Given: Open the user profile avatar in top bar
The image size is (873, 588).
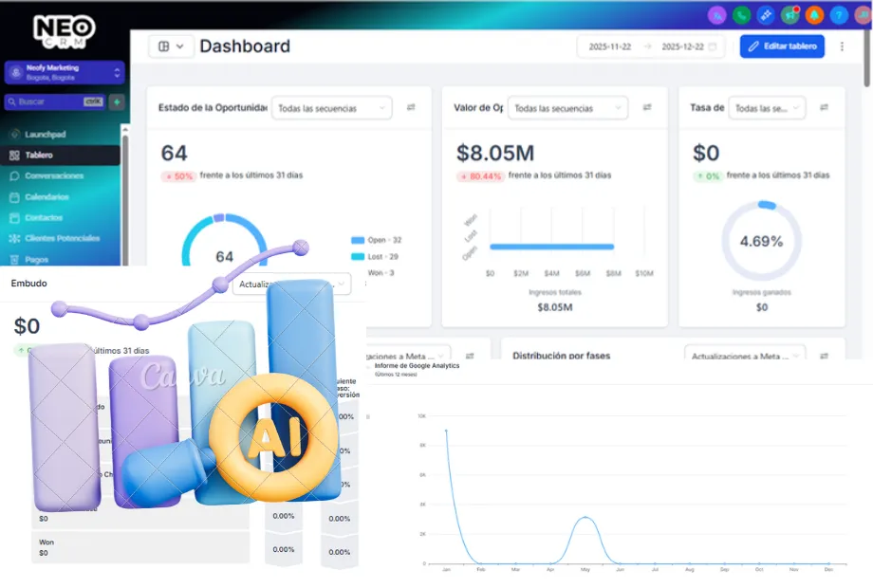Looking at the screenshot, I should pos(863,15).
